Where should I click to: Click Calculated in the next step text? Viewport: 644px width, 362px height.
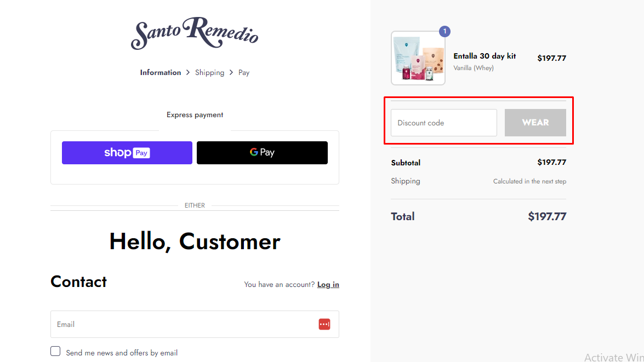(x=530, y=181)
